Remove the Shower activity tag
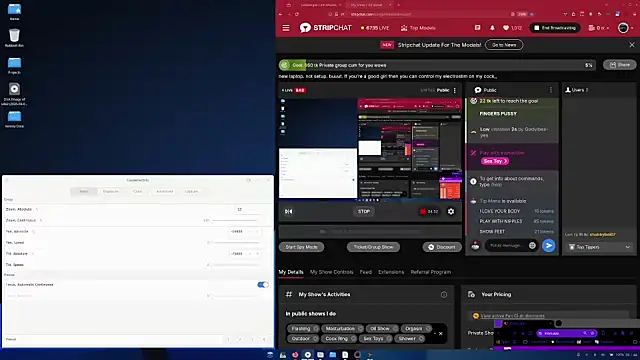This screenshot has width=640, height=360. click(x=421, y=338)
